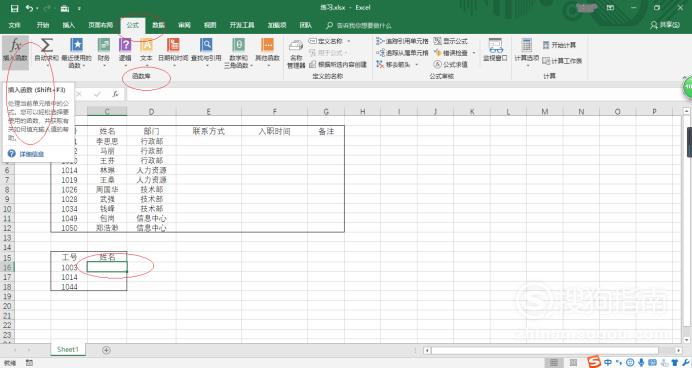
Task: Switch to the View (视图) tab
Action: pos(210,25)
